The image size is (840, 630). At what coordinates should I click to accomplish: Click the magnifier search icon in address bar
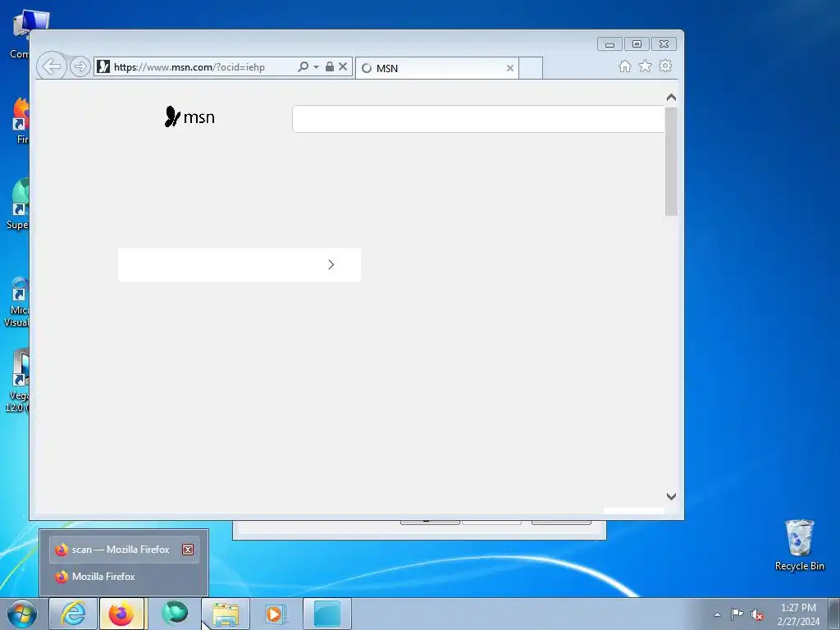pos(303,66)
